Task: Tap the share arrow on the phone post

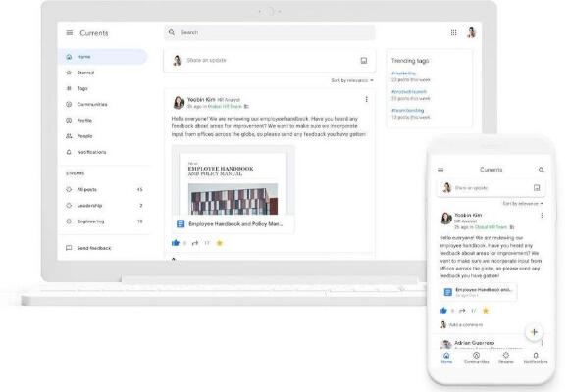Action: point(462,311)
